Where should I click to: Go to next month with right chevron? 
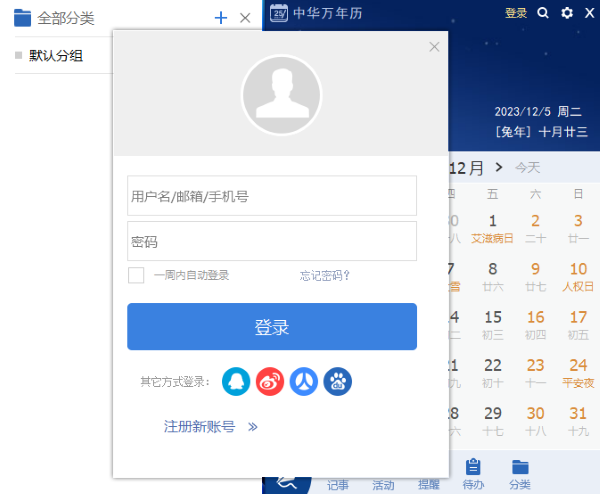tap(498, 167)
